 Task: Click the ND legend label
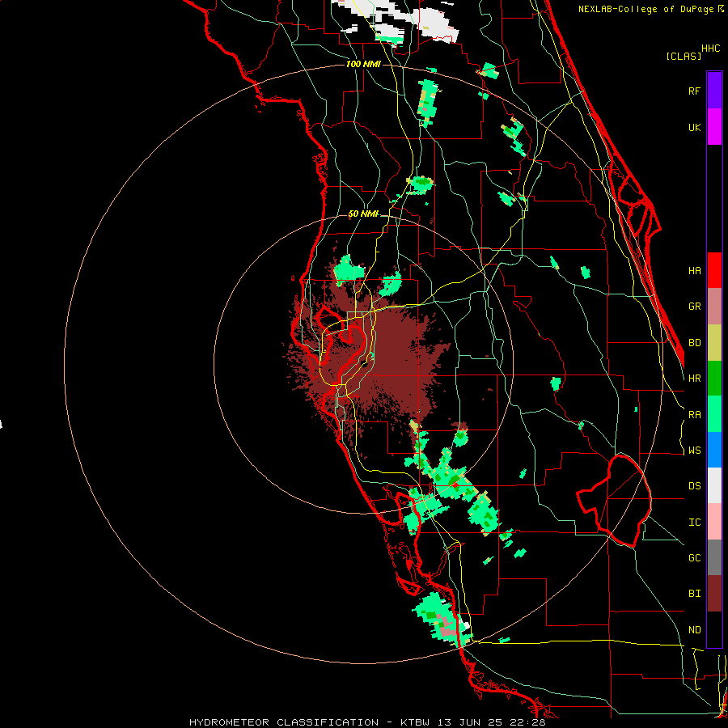(694, 630)
